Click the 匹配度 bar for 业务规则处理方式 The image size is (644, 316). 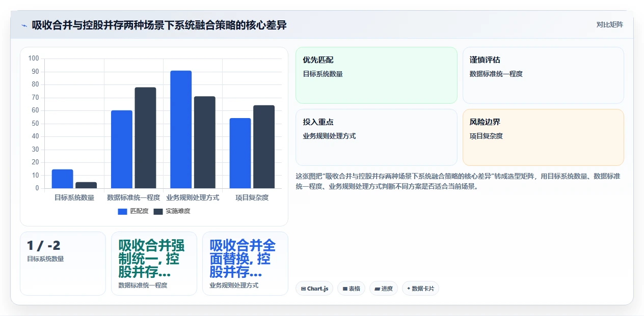[181, 129]
